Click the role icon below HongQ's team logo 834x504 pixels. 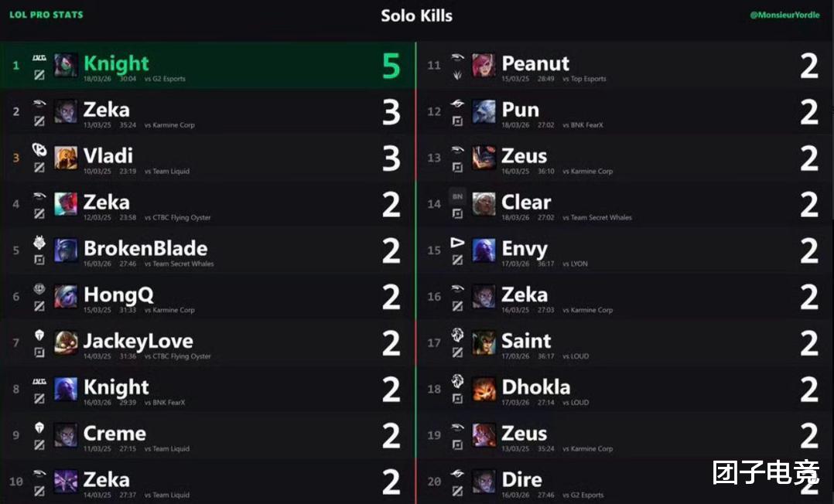point(39,306)
